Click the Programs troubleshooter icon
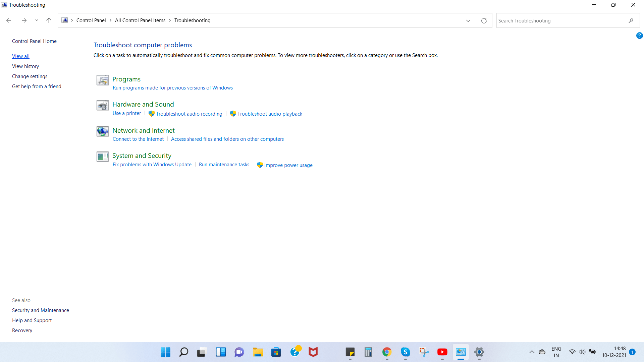644x362 pixels. (102, 80)
